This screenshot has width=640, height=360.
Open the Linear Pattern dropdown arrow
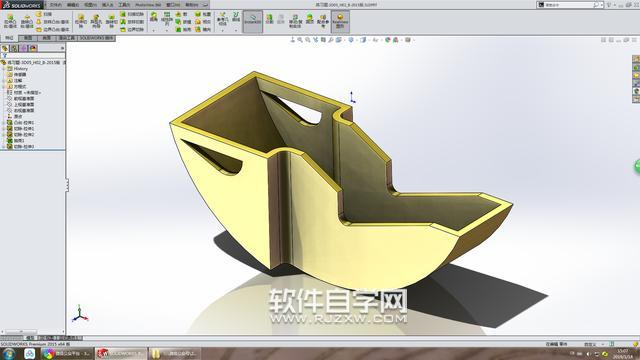pos(167,30)
